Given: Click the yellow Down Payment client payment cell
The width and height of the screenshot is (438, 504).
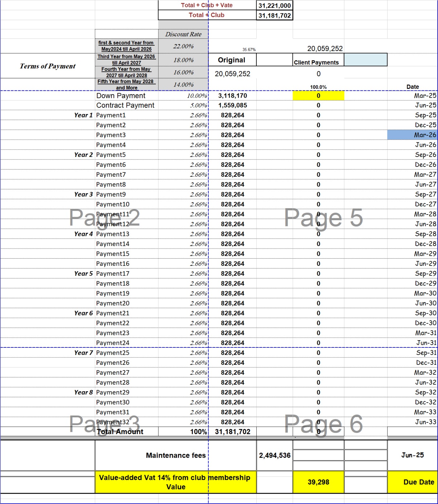Looking at the screenshot, I should [x=318, y=96].
